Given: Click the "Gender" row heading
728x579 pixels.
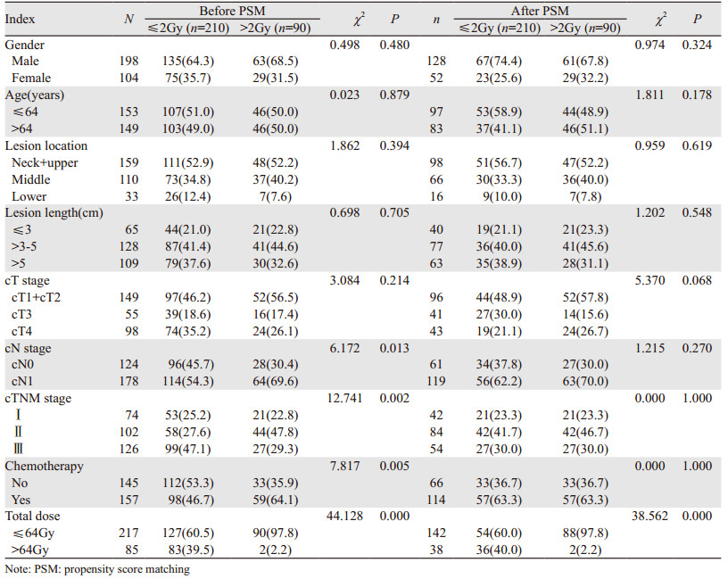Looking at the screenshot, I should 25,45.
